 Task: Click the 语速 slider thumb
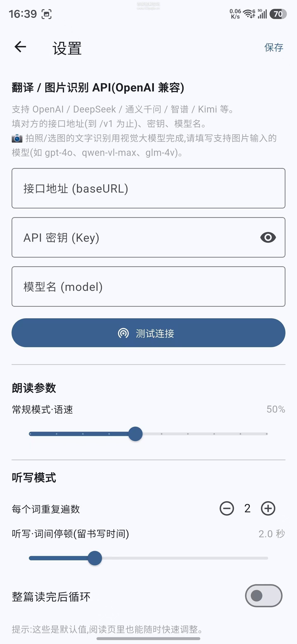(x=135, y=434)
